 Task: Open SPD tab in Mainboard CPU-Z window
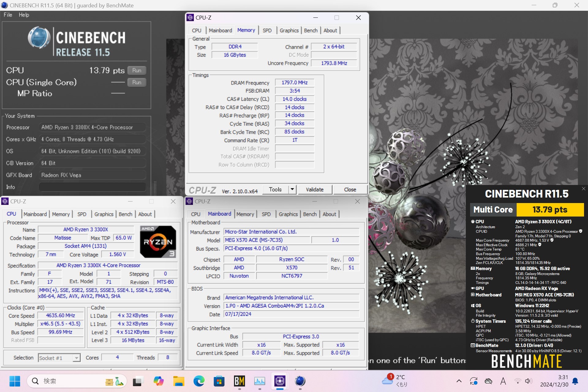[x=266, y=214]
